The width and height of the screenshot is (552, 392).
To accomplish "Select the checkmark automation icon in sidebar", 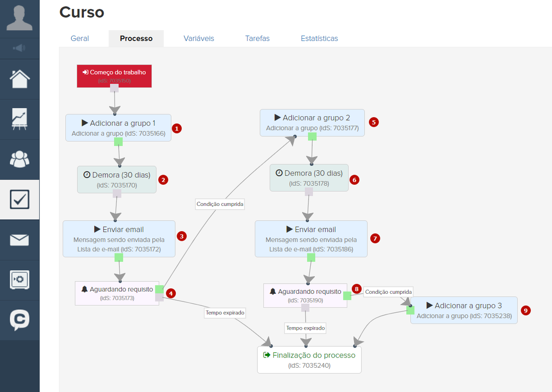I will point(19,199).
